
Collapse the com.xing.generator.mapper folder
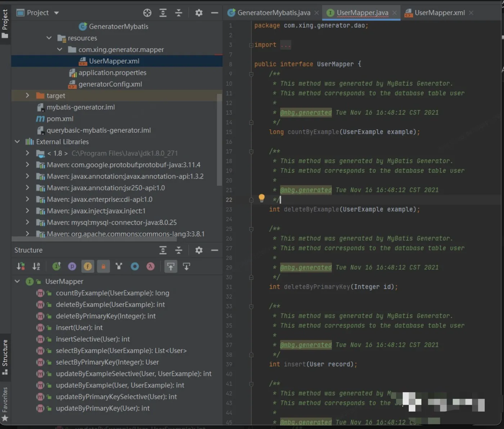pyautogui.click(x=60, y=49)
